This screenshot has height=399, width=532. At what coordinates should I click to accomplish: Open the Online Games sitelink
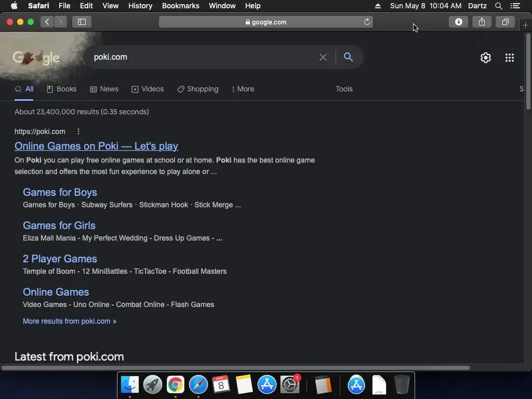click(x=56, y=292)
